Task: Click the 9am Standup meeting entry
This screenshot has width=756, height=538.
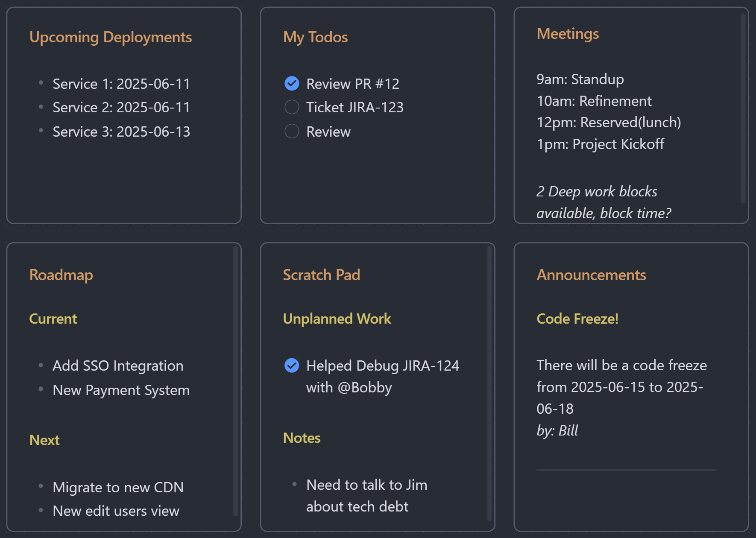Action: point(580,79)
